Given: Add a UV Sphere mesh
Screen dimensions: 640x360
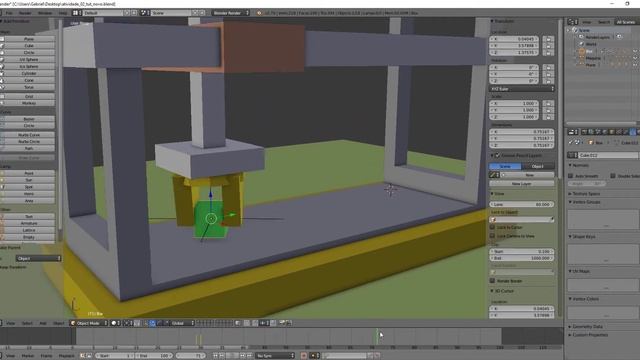Looking at the screenshot, I should [x=29, y=60].
